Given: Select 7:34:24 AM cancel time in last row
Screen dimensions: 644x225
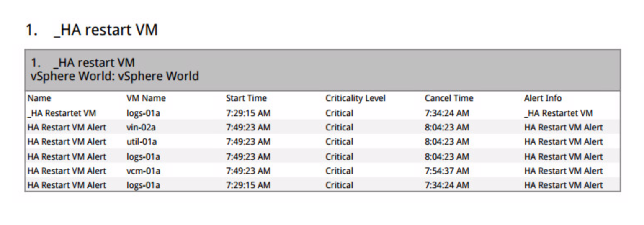Looking at the screenshot, I should pos(447,185).
